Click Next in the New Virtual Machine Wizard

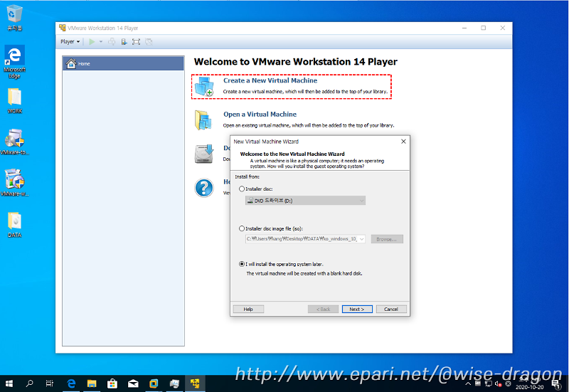pyautogui.click(x=357, y=309)
